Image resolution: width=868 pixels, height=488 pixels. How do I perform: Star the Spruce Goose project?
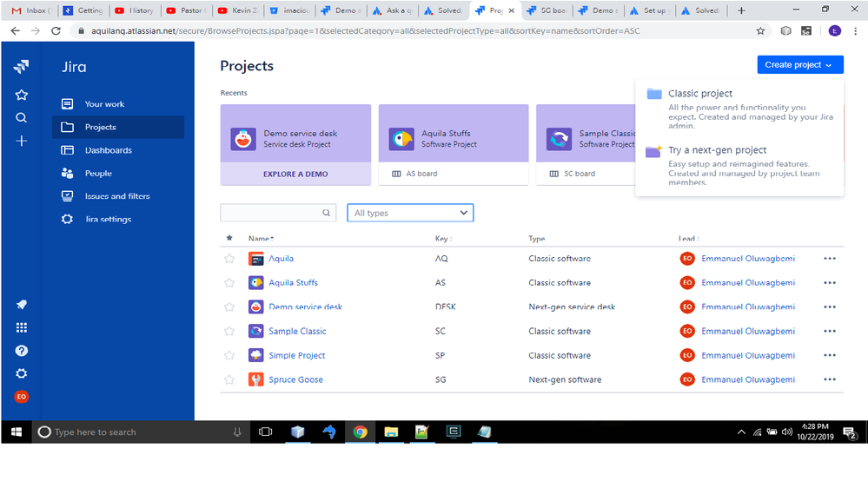229,379
